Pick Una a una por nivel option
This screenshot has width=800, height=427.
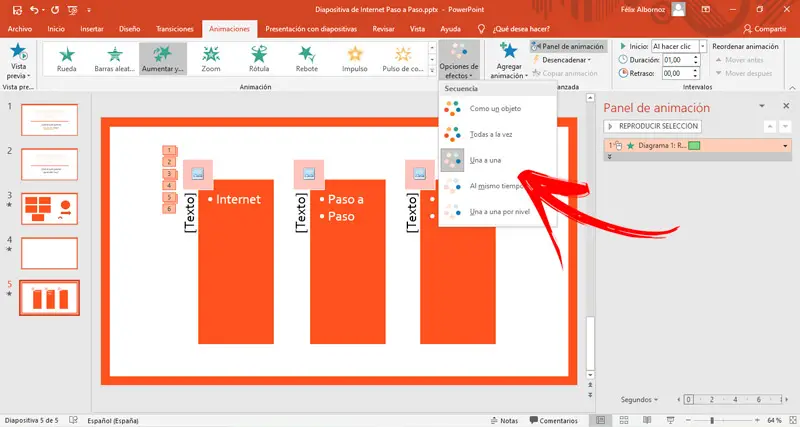(x=497, y=212)
